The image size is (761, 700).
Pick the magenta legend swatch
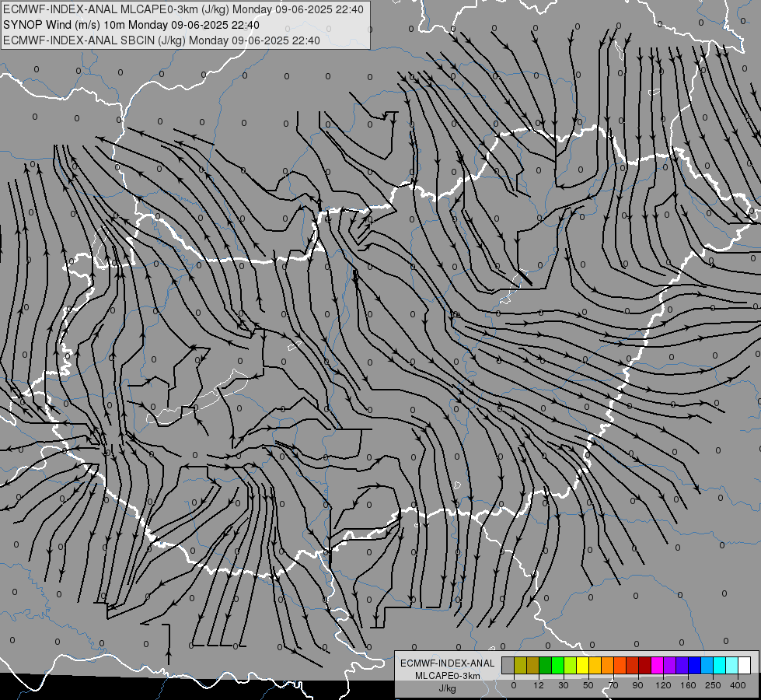[x=658, y=665]
